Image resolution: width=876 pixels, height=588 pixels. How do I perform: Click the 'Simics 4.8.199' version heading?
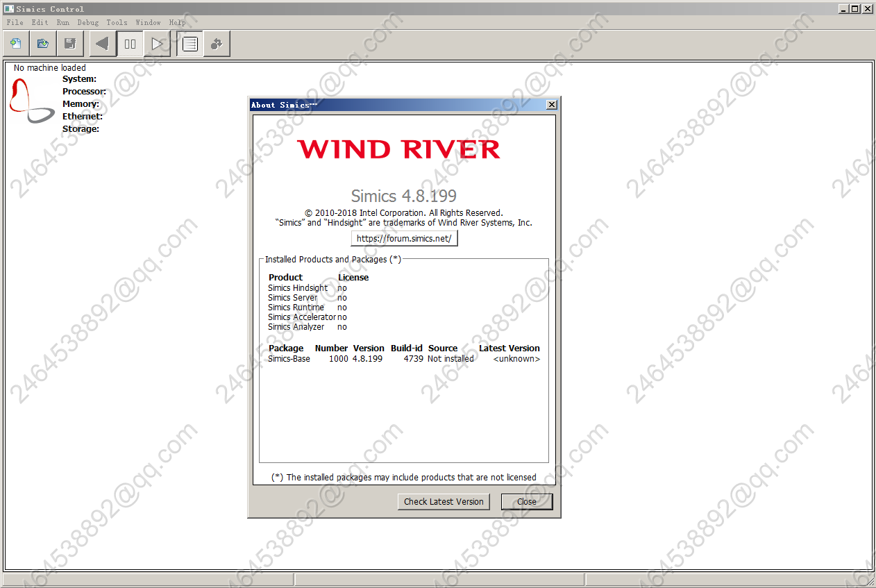pos(404,196)
